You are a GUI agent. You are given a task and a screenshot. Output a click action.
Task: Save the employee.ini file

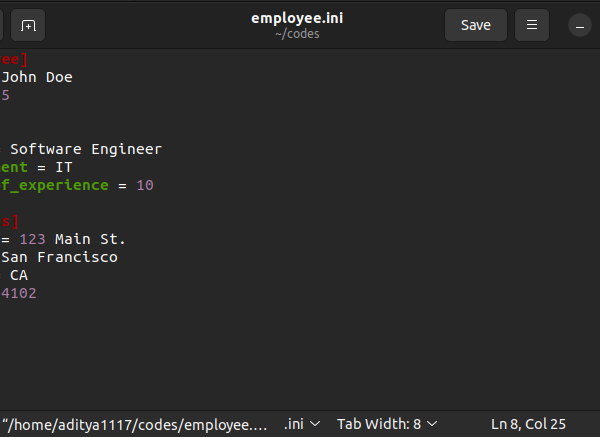(476, 25)
